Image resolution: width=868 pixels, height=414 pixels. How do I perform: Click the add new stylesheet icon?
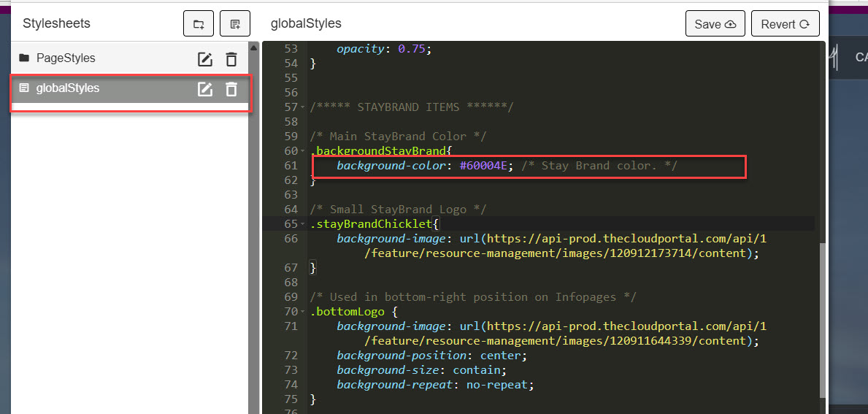point(235,24)
